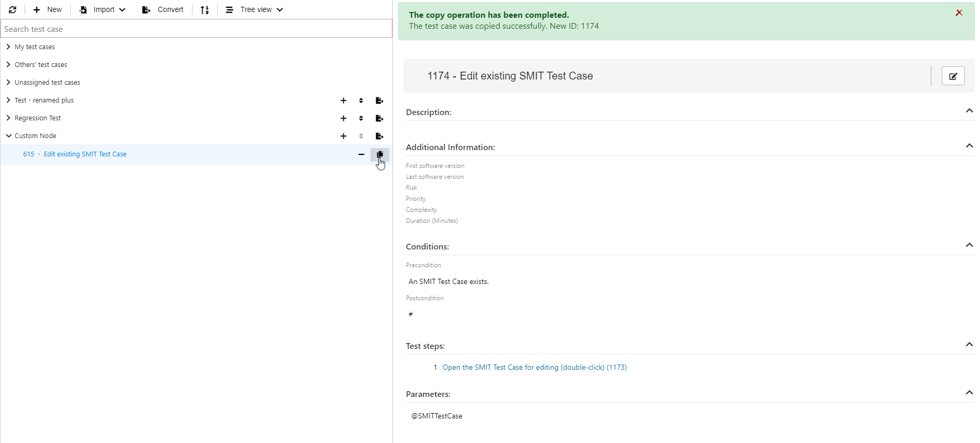Click the refresh icon in the toolbar
This screenshot has width=980, height=443.
(13, 10)
